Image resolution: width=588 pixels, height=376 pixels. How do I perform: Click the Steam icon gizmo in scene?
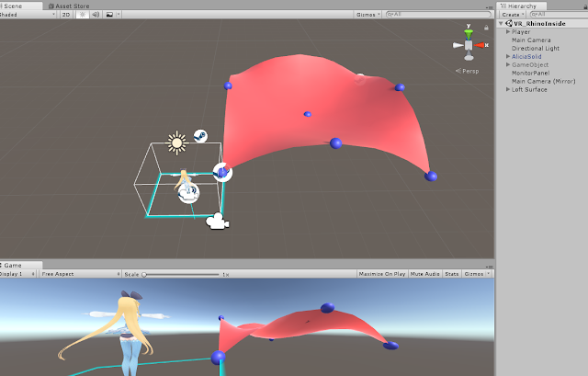tap(200, 136)
